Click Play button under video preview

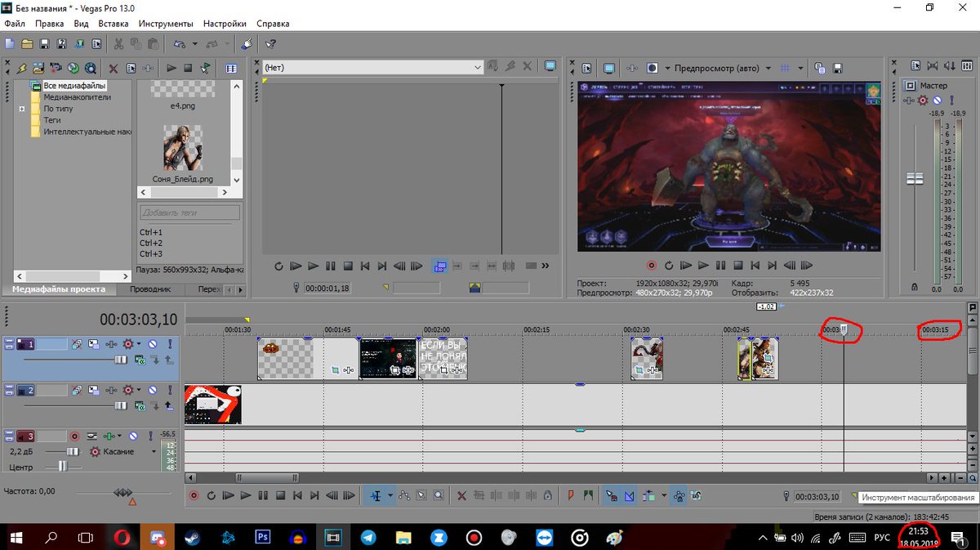tap(703, 266)
